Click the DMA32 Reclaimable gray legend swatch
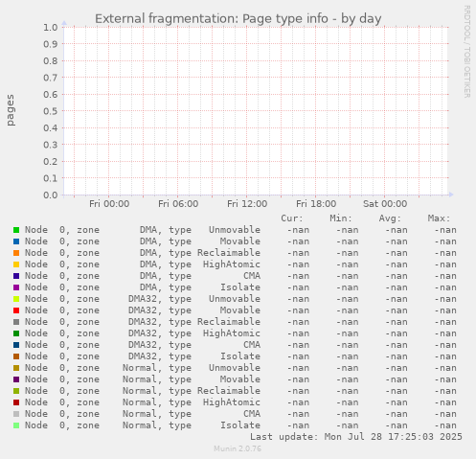Image resolution: width=476 pixels, height=459 pixels. click(x=16, y=322)
